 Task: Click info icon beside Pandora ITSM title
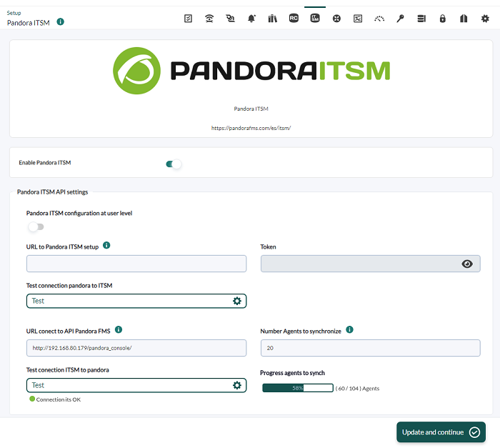pos(60,21)
